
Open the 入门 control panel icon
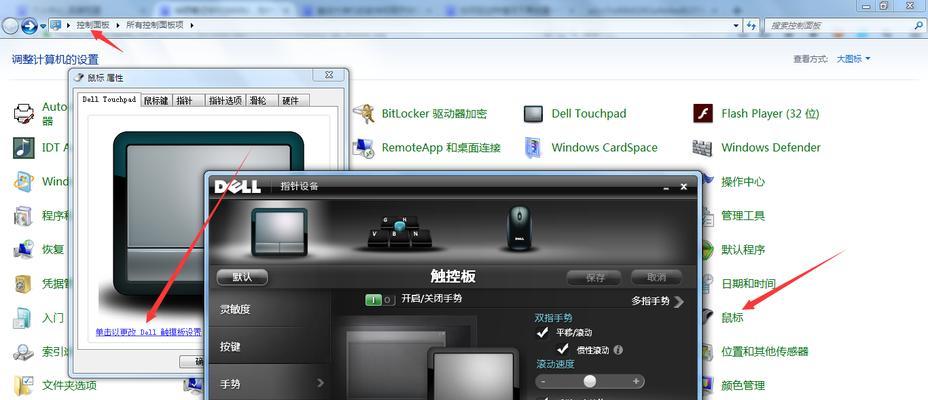24,318
